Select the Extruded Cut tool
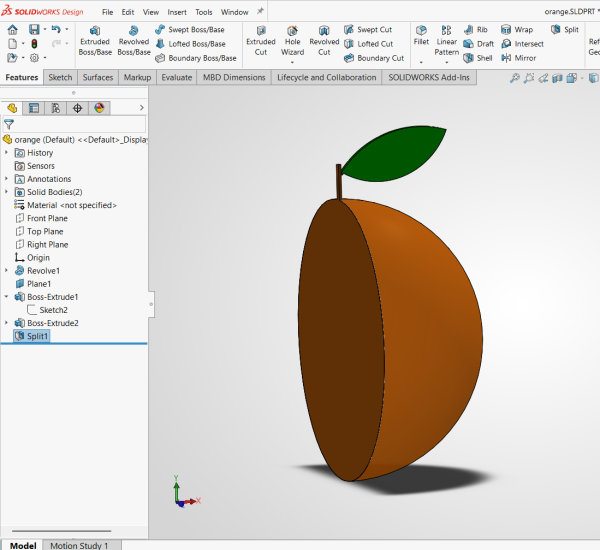 click(261, 41)
